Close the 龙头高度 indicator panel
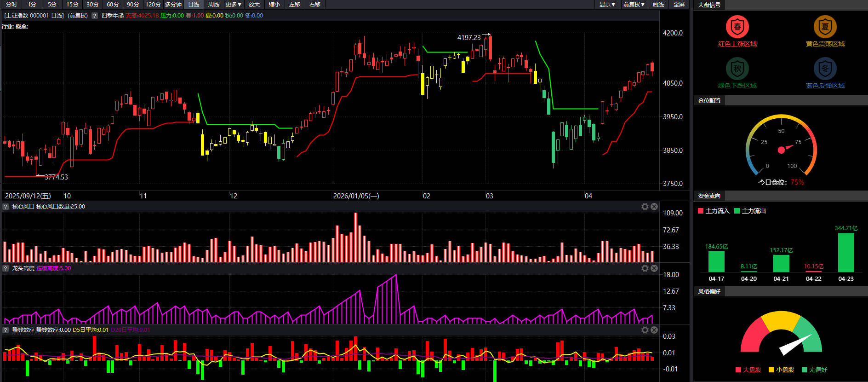868x382 pixels. 654,268
